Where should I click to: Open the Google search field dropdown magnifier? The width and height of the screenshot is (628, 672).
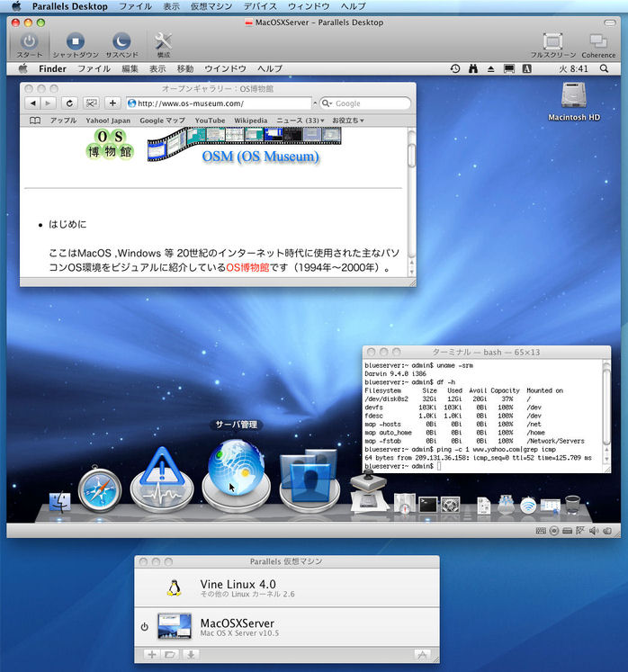tap(327, 103)
